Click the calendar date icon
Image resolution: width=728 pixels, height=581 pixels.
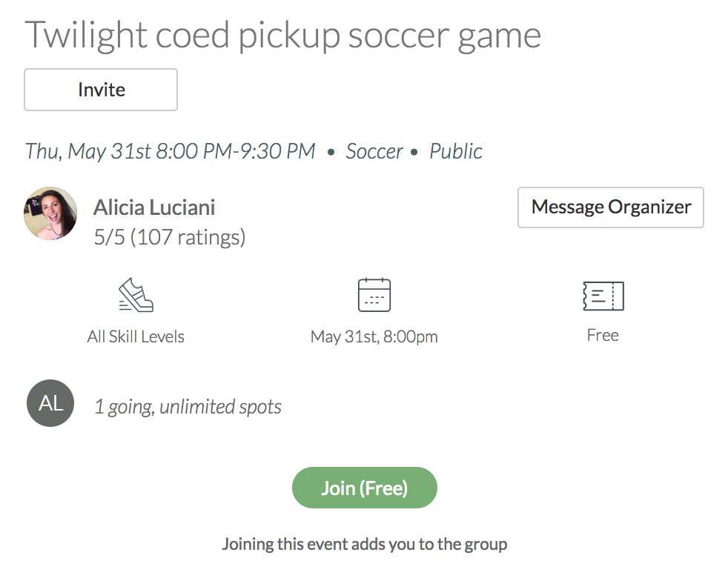point(374,295)
